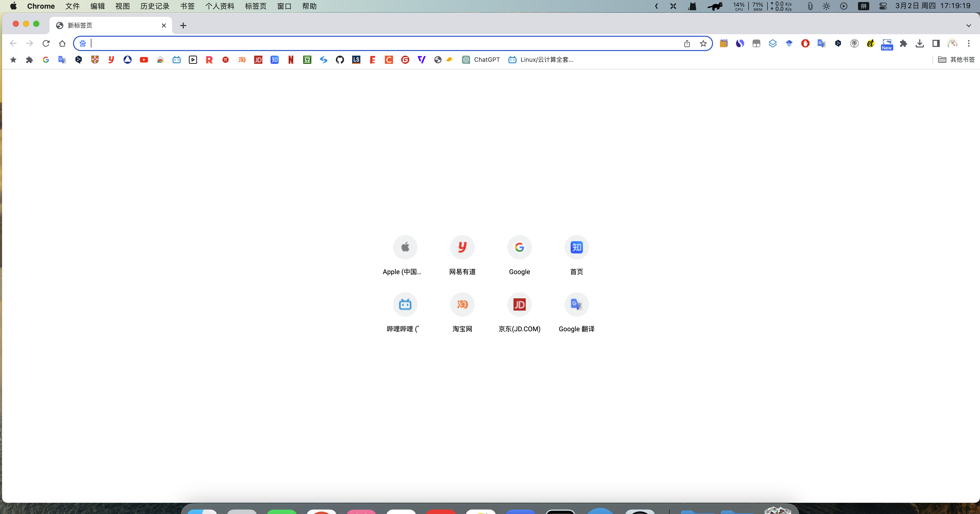Expand the 其他书签 folder
This screenshot has width=980, height=514.
tap(957, 60)
